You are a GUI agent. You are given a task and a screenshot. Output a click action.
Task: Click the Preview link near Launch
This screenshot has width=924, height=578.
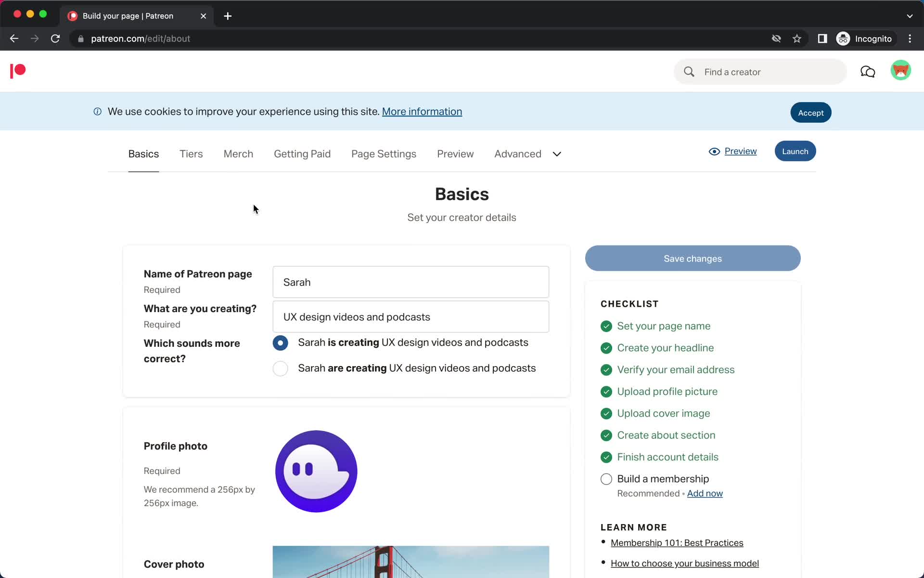741,151
